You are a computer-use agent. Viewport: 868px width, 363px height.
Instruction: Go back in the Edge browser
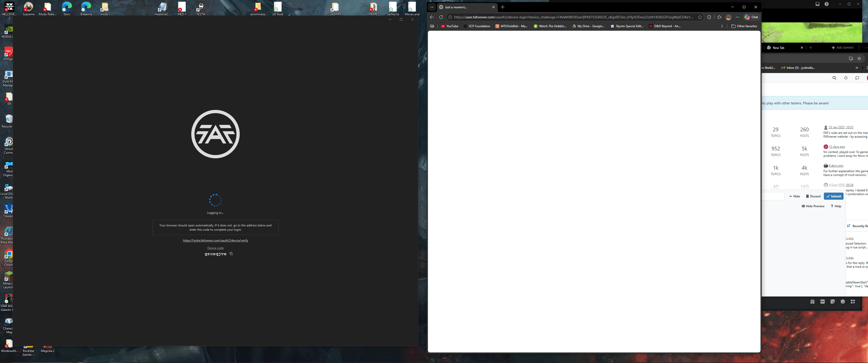coord(432,17)
